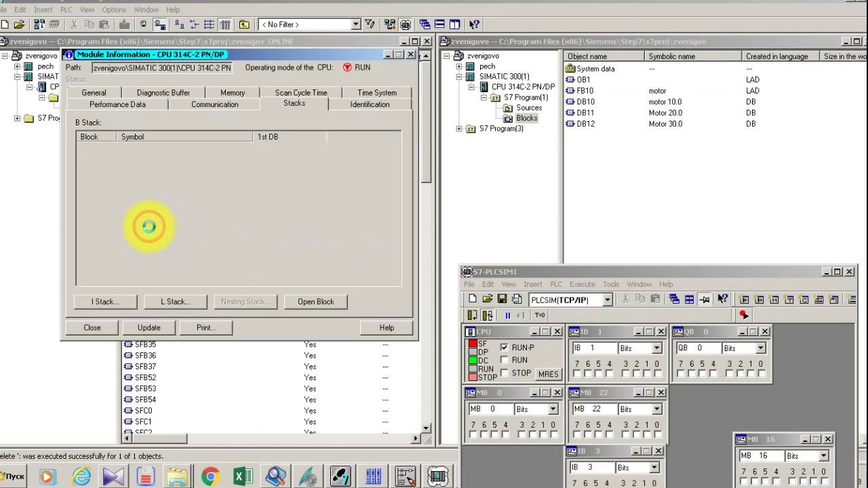This screenshot has width=868, height=488.
Task: Toggle bit 7 checkbox in IB 1 window
Action: tap(577, 373)
